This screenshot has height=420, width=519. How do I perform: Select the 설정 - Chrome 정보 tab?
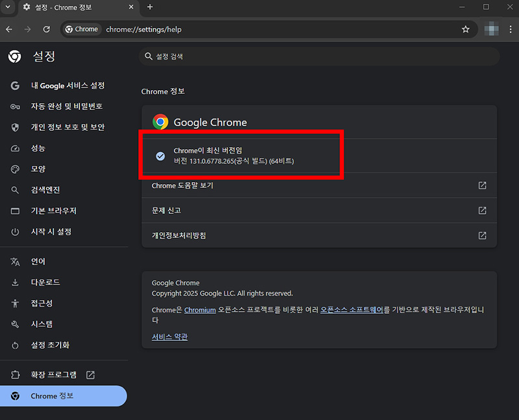click(x=78, y=7)
